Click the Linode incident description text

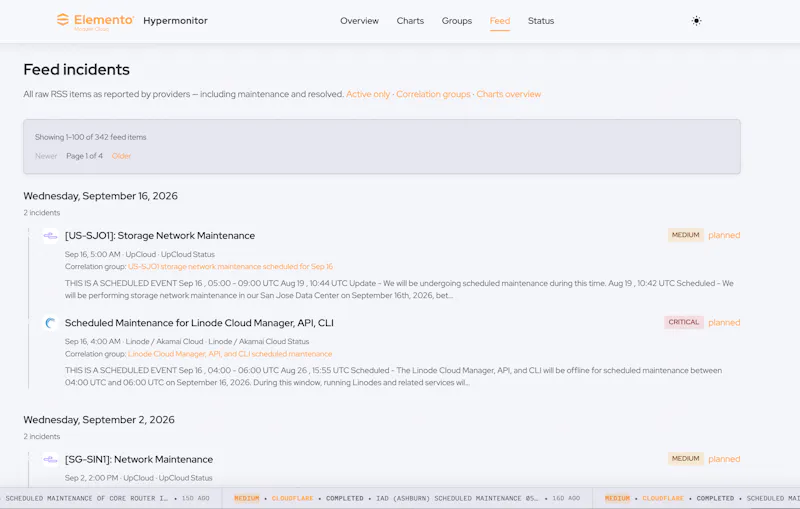pos(393,376)
